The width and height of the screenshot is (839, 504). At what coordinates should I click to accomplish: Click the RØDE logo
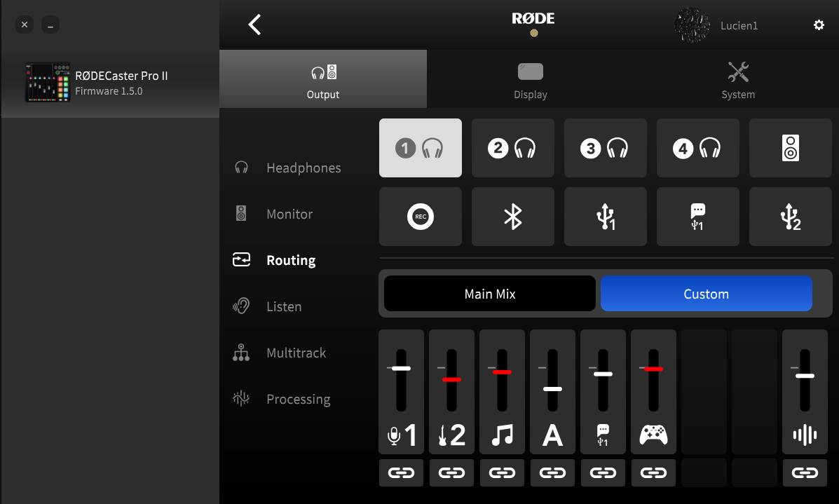click(533, 19)
